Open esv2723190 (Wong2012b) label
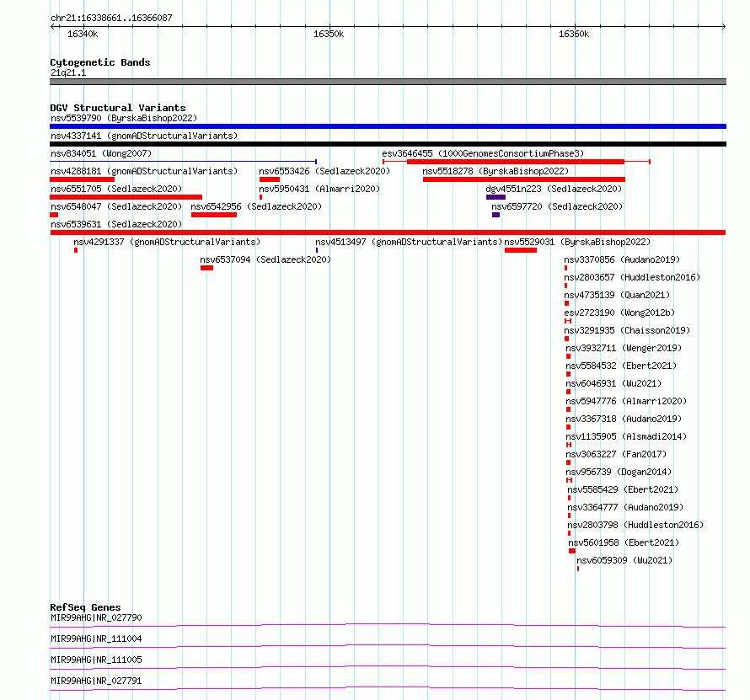The image size is (750, 700). tap(619, 313)
